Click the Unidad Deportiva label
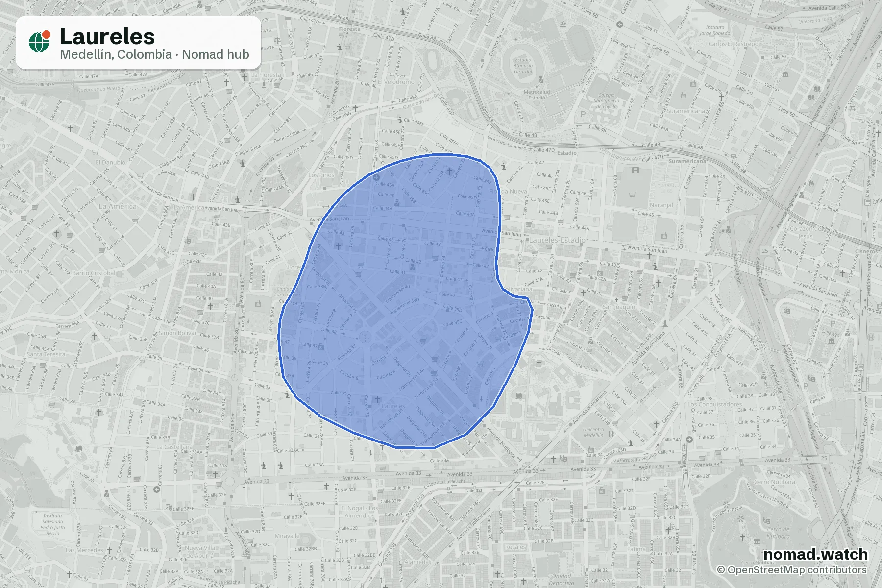 pyautogui.click(x=562, y=580)
